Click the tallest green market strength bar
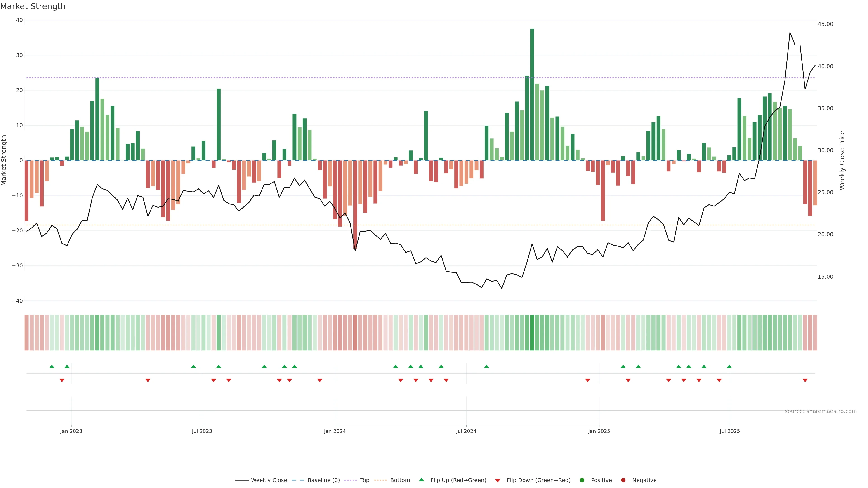 coord(532,94)
